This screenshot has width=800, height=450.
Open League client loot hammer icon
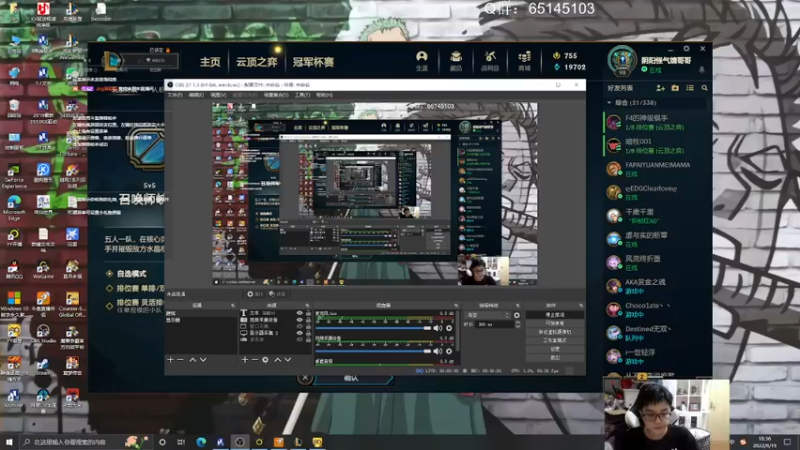click(490, 61)
